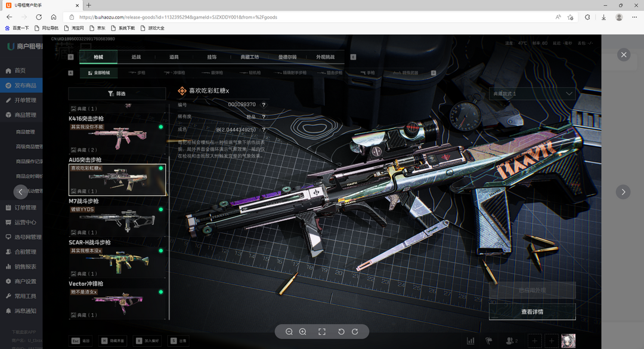644x349 pixels.
Task: Rotate the image counterclockwise
Action: pyautogui.click(x=342, y=332)
